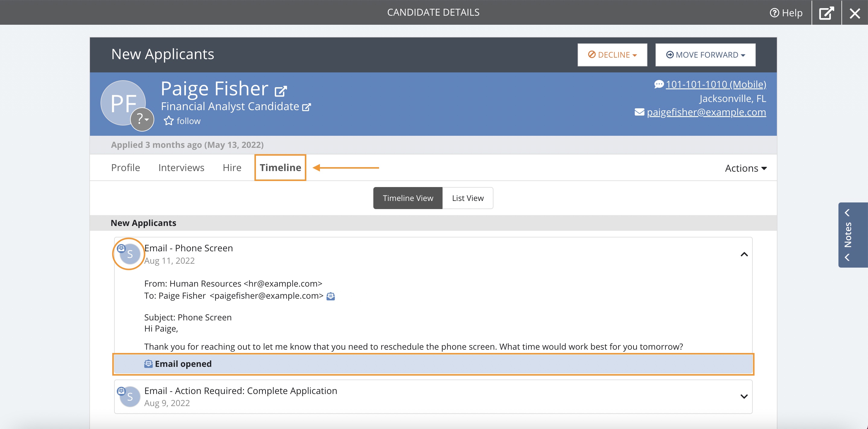The height and width of the screenshot is (429, 868).
Task: Call the 101-101-1010 (Mobile) link
Action: pyautogui.click(x=716, y=84)
